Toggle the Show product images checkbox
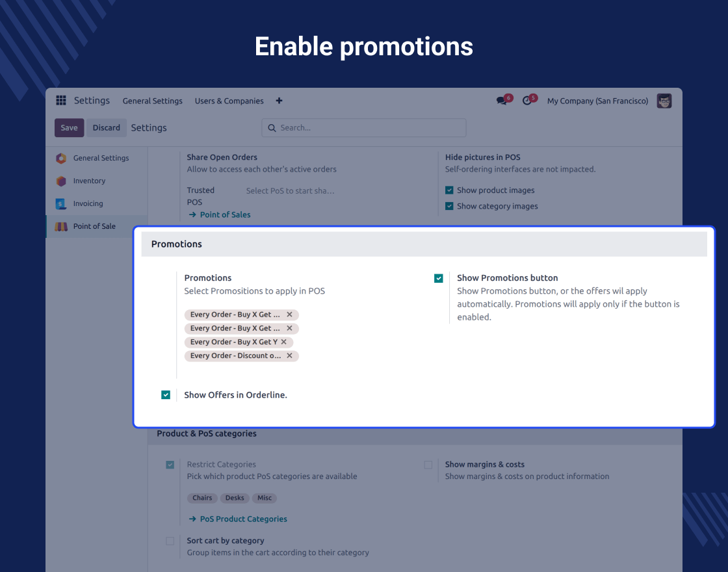Screen dimensions: 728x572 449,190
